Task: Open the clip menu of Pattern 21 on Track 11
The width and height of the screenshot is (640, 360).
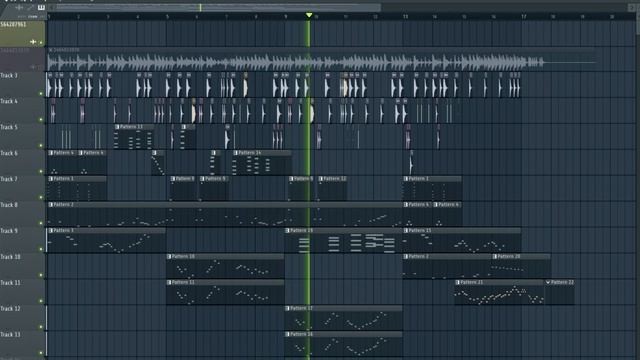Action: (458, 282)
